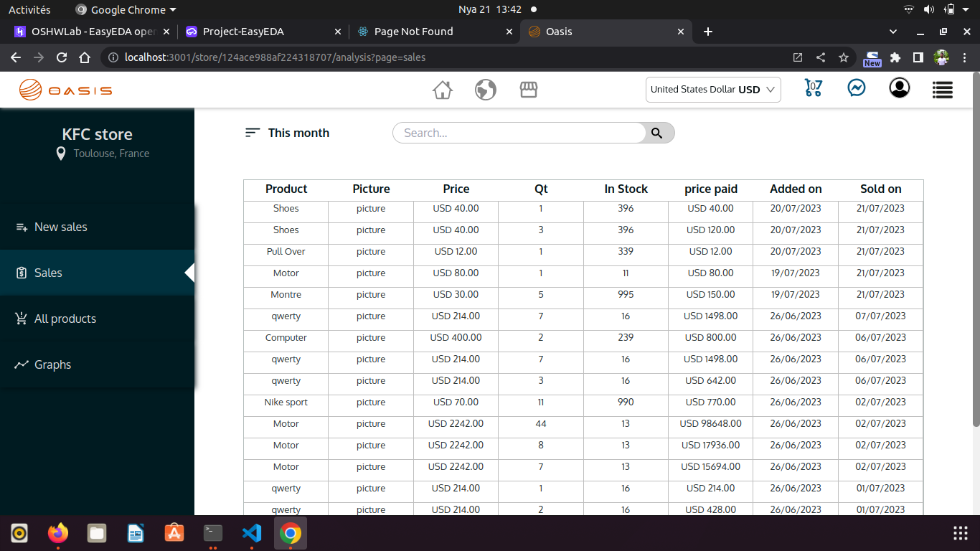Image resolution: width=980 pixels, height=551 pixels.
Task: Click the In Stock column header
Action: pyautogui.click(x=626, y=189)
